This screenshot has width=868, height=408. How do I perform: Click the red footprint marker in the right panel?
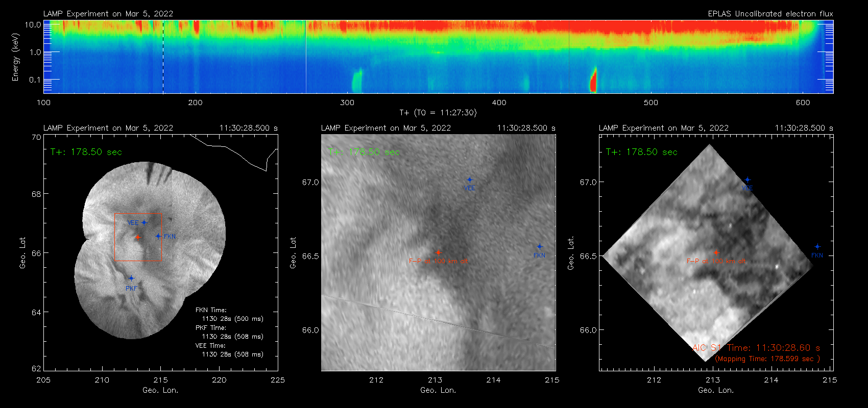pos(716,252)
